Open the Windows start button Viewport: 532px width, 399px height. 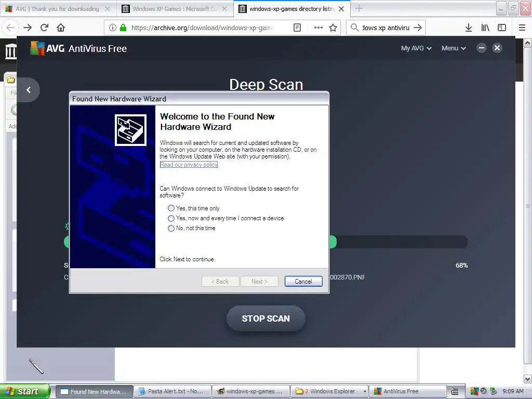point(25,392)
